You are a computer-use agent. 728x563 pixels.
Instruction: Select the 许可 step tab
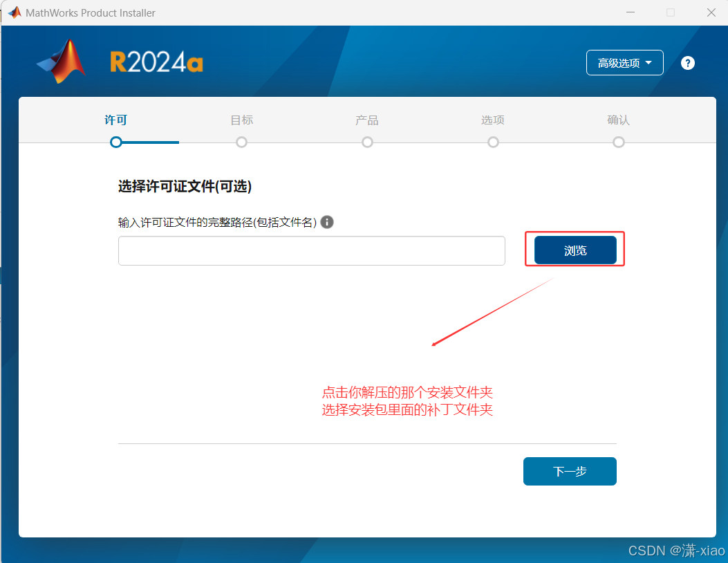(x=115, y=120)
